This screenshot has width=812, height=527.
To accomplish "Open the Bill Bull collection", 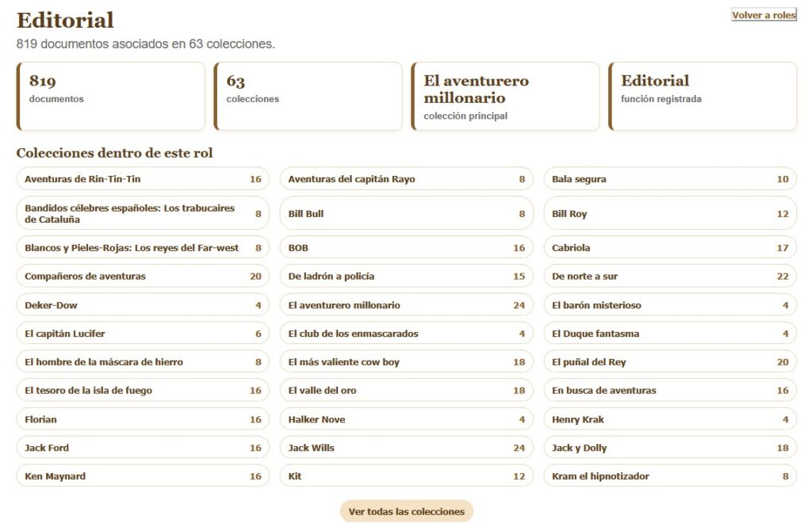I will point(407,212).
